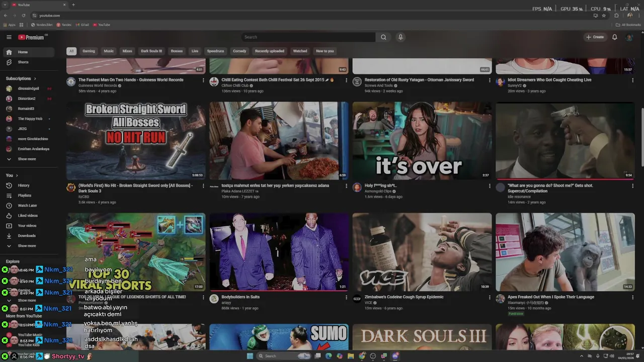Open Playlists in sidebar
The image size is (644, 362).
tap(29, 196)
